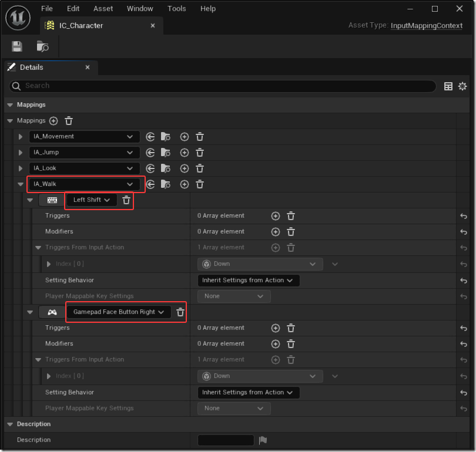
Task: Open the Tools menu
Action: pyautogui.click(x=177, y=9)
